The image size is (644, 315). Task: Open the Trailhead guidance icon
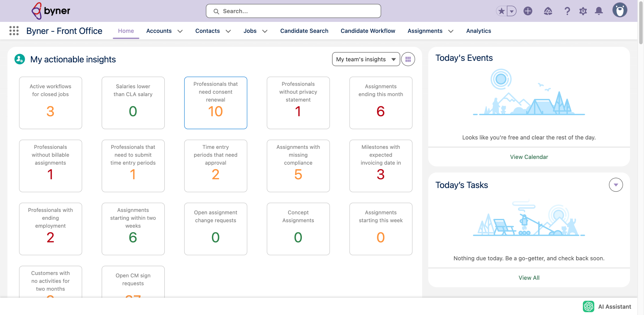coord(548,11)
